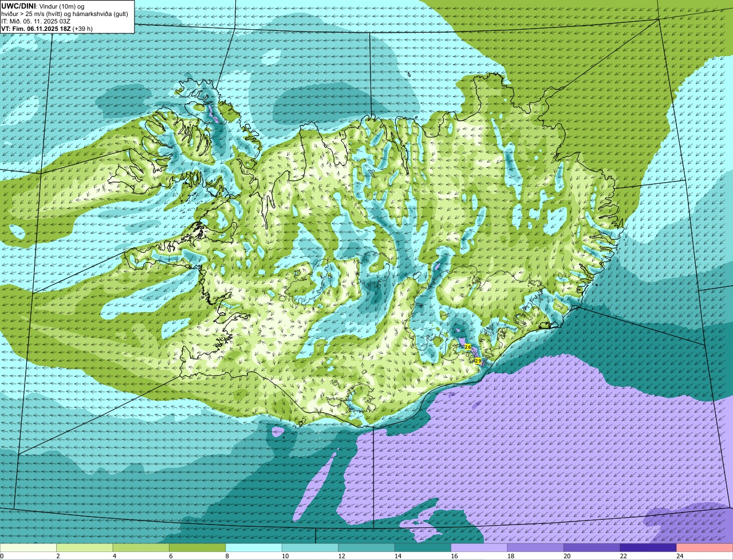Click the yellow gust label "26"

(x=468, y=347)
